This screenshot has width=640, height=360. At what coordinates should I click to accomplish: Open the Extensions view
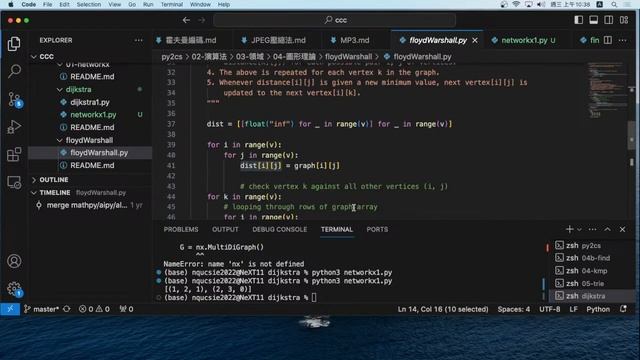tap(14, 155)
